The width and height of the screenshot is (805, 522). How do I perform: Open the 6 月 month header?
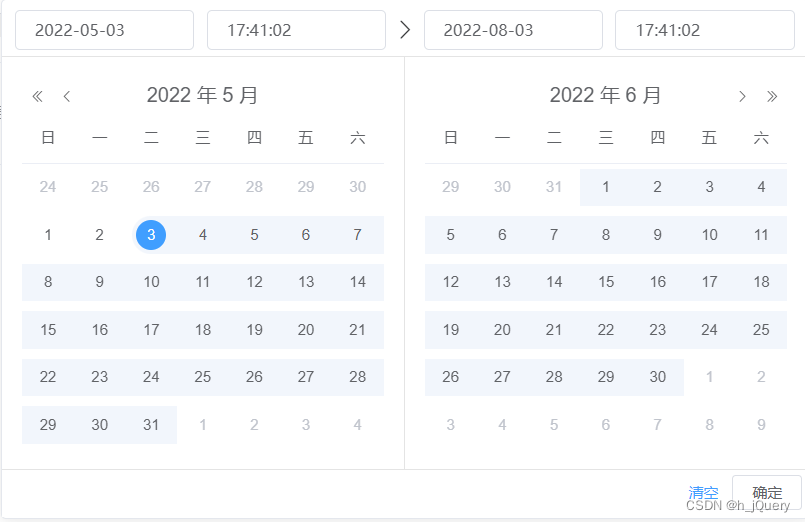[x=643, y=95]
